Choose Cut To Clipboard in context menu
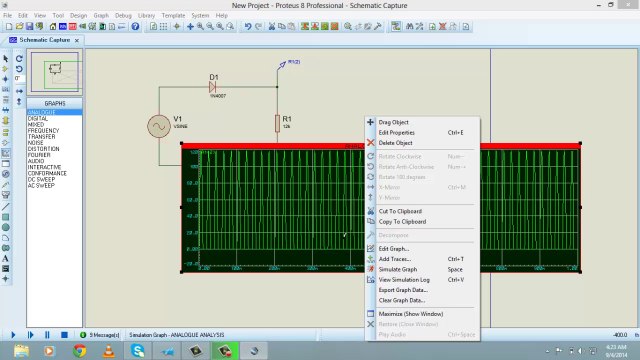 click(422, 211)
